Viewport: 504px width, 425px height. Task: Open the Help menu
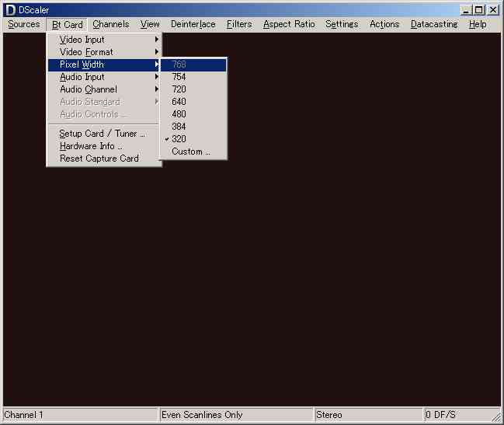coord(478,24)
